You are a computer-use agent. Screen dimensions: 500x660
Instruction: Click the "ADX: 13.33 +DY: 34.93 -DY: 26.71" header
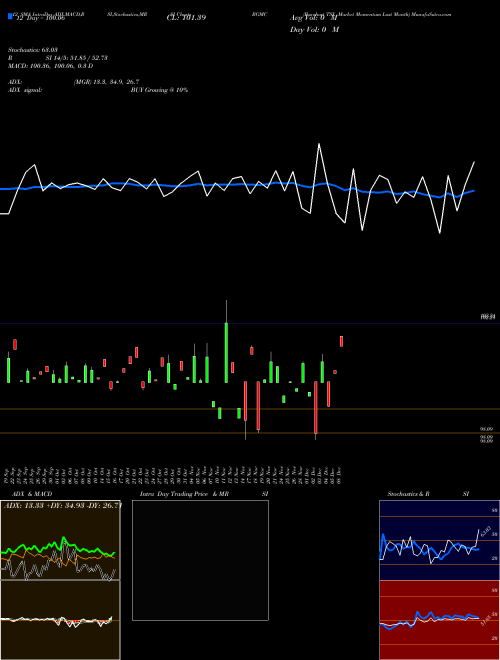pos(63,505)
